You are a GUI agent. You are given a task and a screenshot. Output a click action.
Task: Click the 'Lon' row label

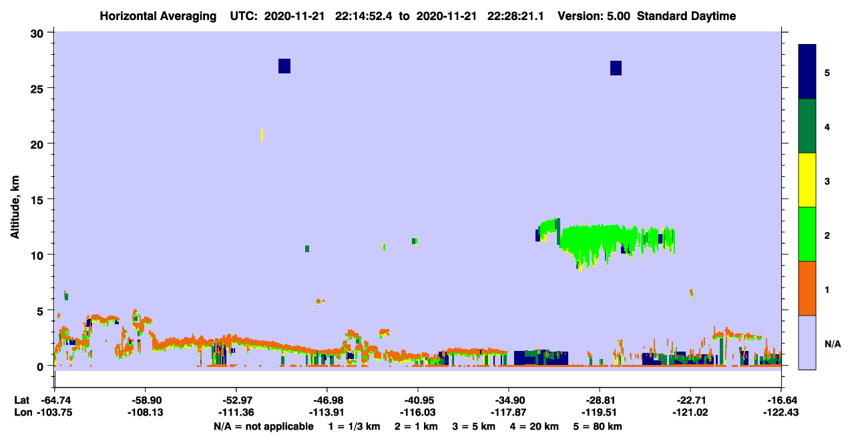pos(23,412)
